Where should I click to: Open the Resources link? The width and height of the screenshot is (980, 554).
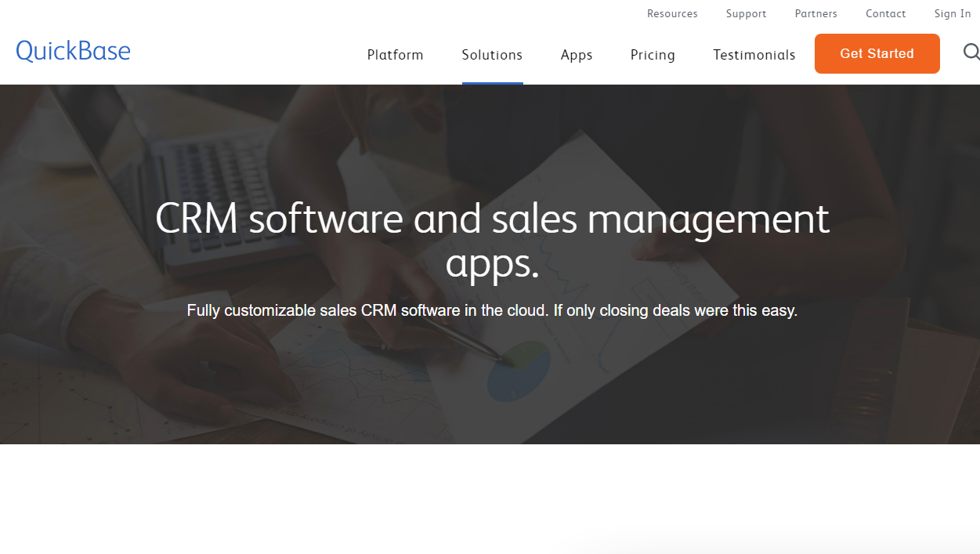(672, 13)
